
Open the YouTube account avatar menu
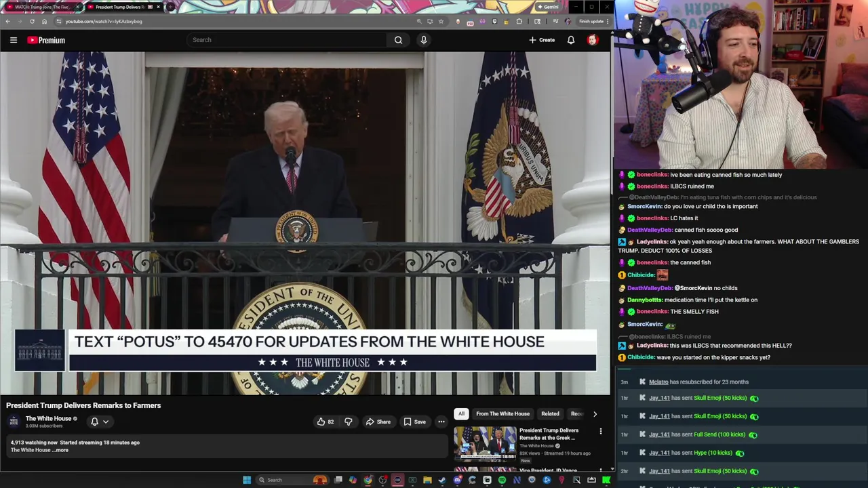coord(592,40)
